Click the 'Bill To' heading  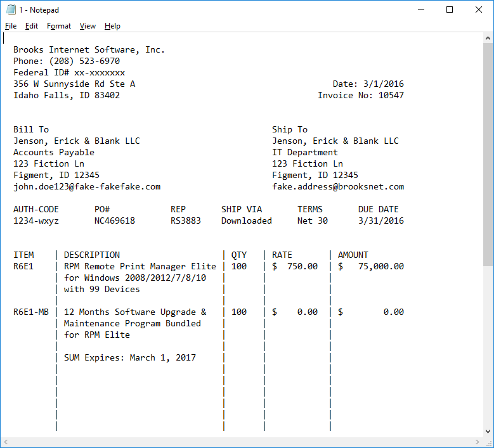point(31,130)
